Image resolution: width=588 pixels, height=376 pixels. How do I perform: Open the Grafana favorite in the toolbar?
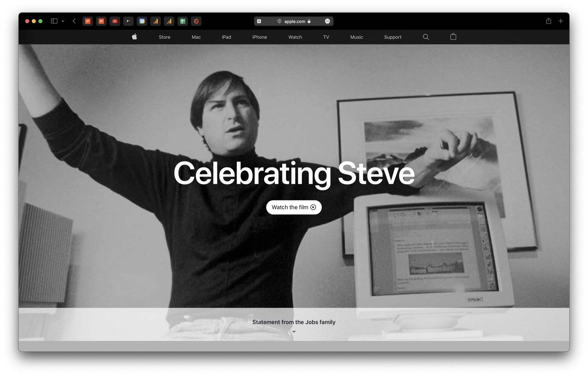pyautogui.click(x=196, y=21)
